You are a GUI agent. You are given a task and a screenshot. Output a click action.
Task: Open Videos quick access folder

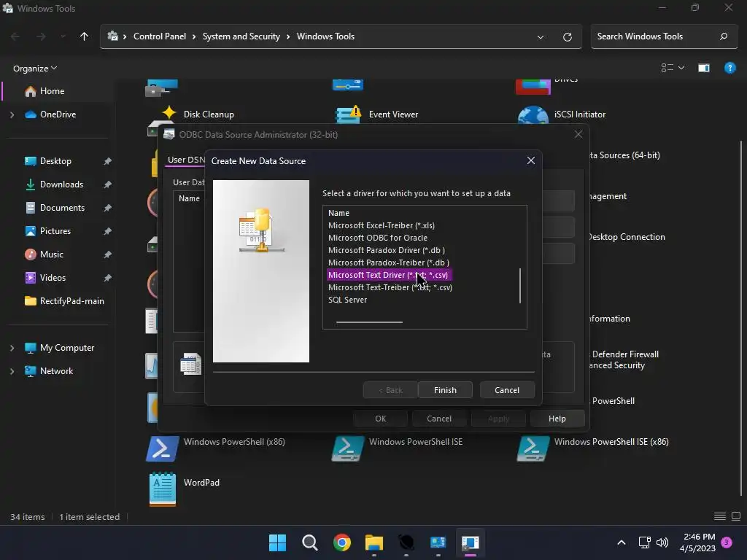coord(53,278)
